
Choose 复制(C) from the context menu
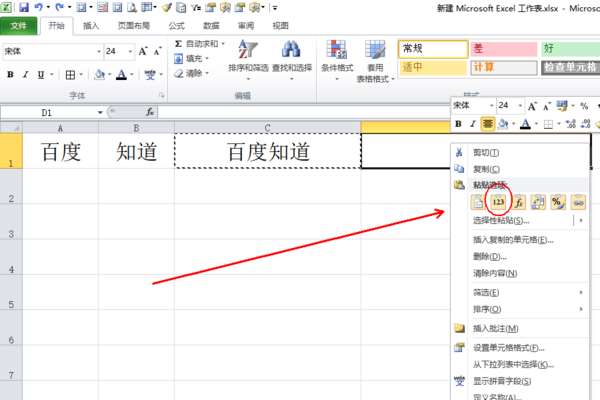(520, 169)
